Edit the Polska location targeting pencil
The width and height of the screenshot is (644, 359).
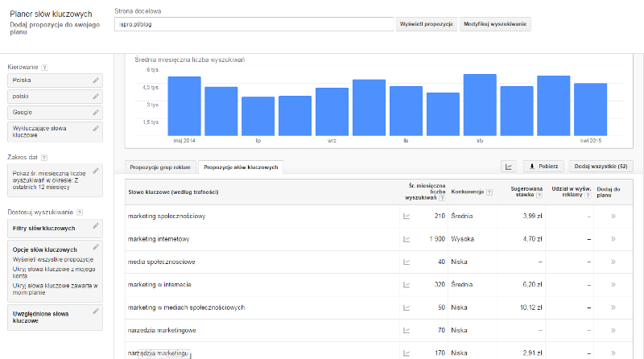(96, 80)
